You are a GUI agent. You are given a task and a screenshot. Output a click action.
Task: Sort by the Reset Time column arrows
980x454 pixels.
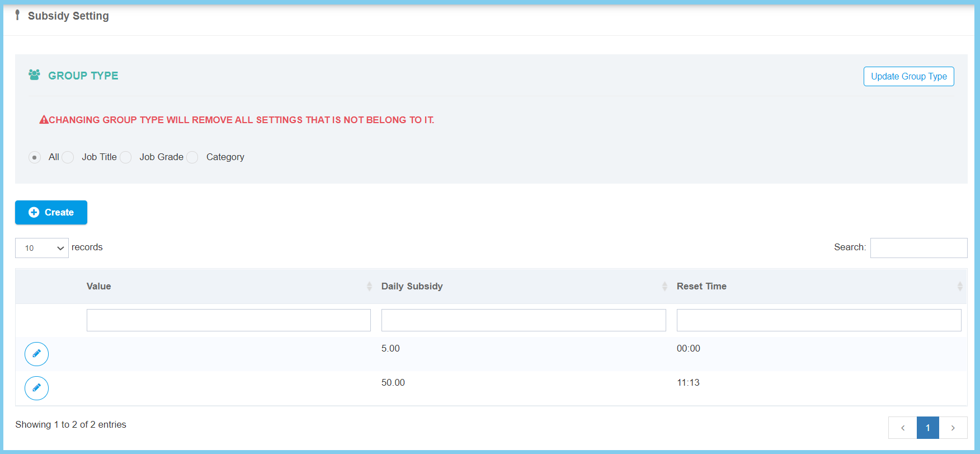pyautogui.click(x=960, y=286)
